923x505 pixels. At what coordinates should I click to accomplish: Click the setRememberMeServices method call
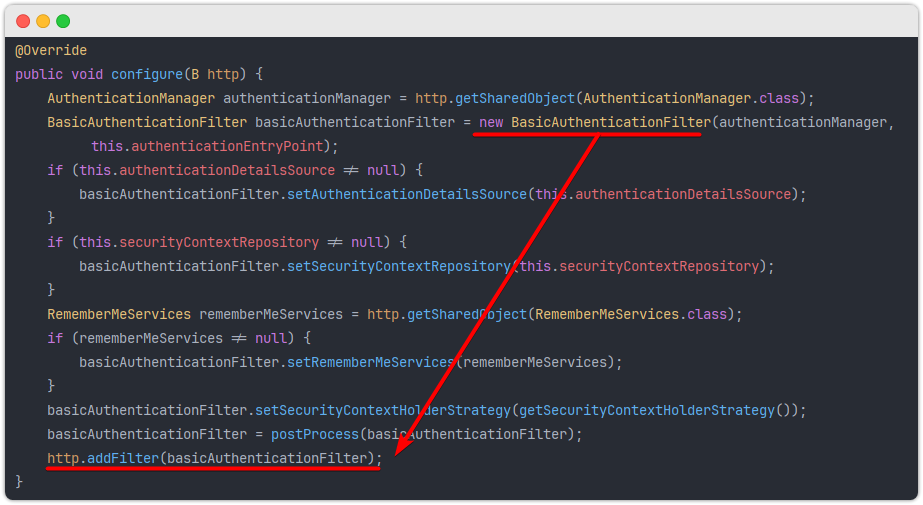point(371,363)
